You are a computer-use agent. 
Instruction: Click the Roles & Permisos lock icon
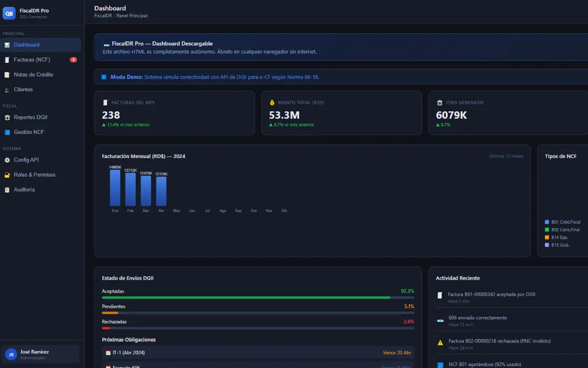(x=7, y=175)
